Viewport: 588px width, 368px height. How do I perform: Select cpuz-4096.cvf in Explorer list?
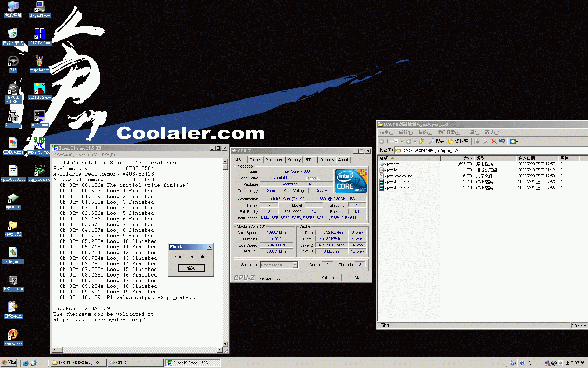397,188
